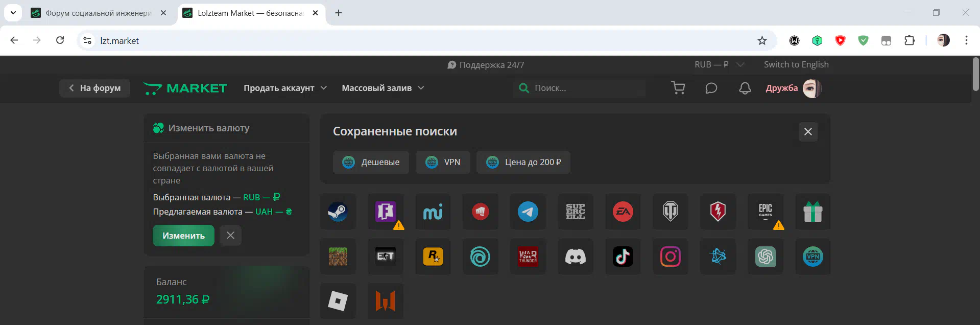980x325 pixels.
Task: Open the conversations chat icon
Action: tap(711, 88)
